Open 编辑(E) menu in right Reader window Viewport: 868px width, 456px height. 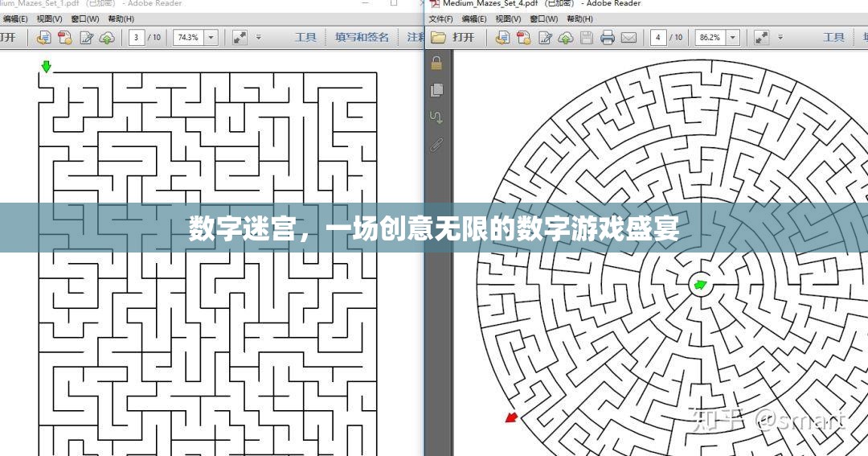[x=474, y=18]
